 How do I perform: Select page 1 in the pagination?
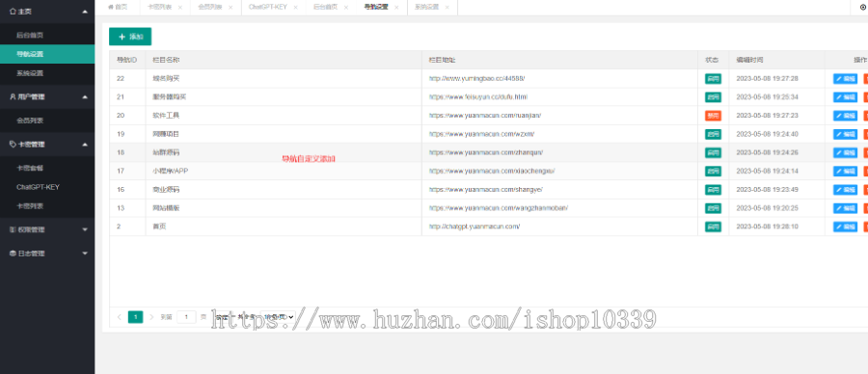tap(136, 317)
